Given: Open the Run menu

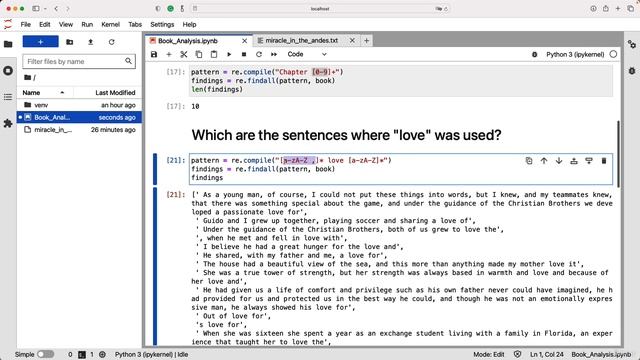Looking at the screenshot, I should 87,24.
